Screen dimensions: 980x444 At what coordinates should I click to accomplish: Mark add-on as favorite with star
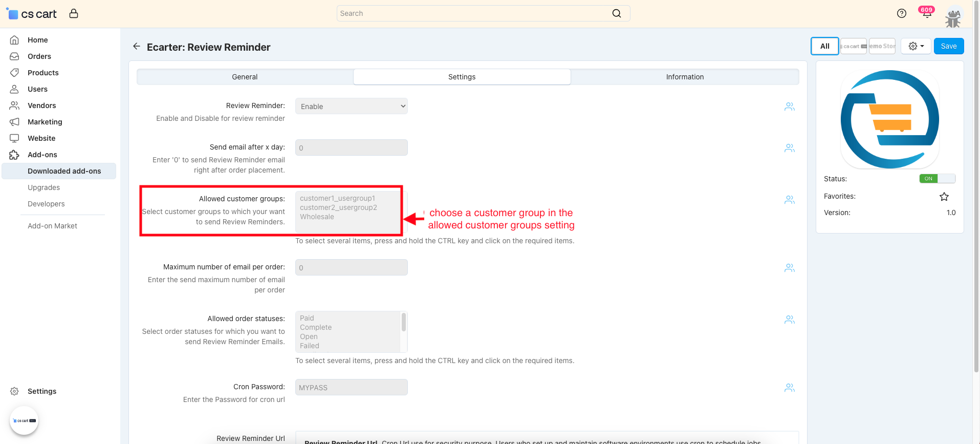(944, 197)
